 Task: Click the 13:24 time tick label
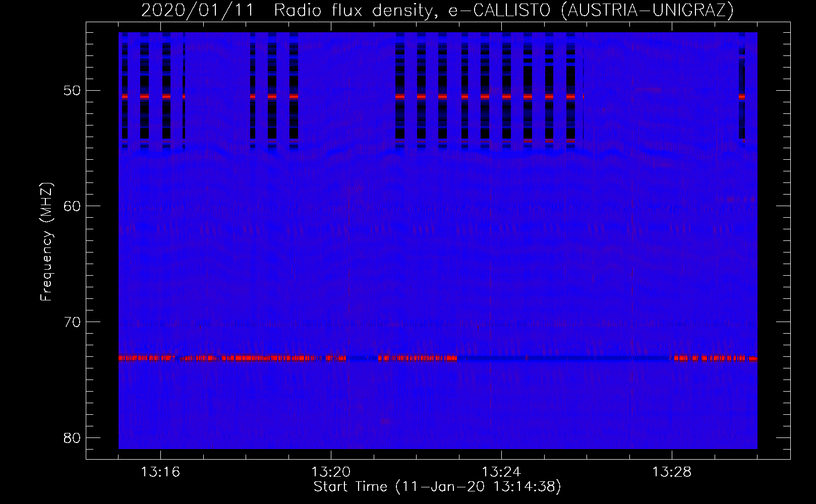pyautogui.click(x=501, y=472)
